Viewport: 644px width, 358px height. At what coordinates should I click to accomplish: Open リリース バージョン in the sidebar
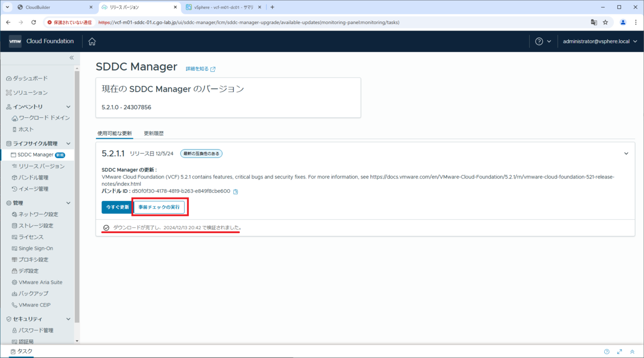38,166
